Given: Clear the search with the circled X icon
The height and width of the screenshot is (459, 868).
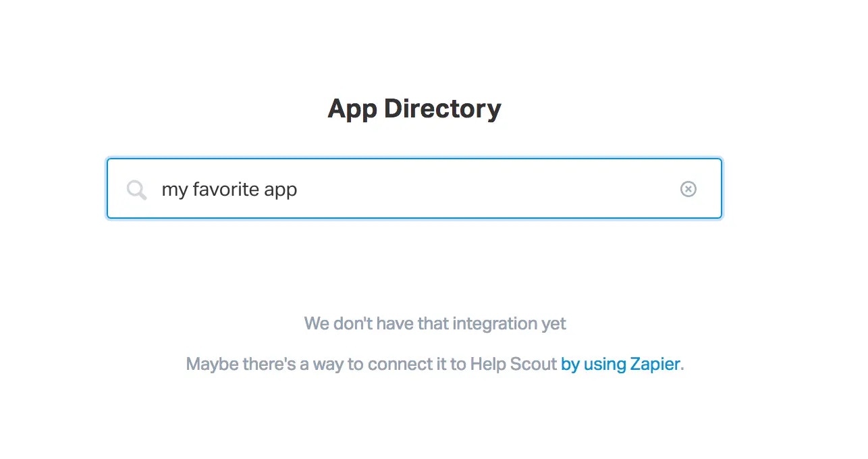Looking at the screenshot, I should pyautogui.click(x=688, y=189).
